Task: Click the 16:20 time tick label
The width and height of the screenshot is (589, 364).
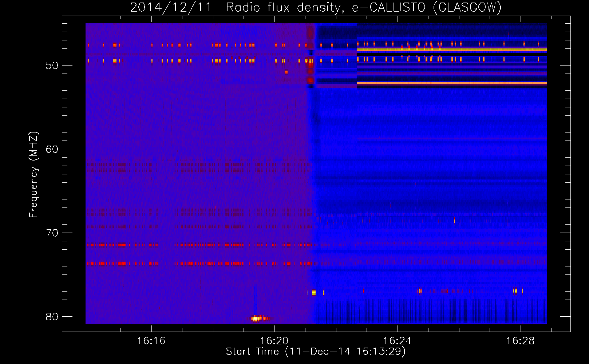Action: [274, 341]
